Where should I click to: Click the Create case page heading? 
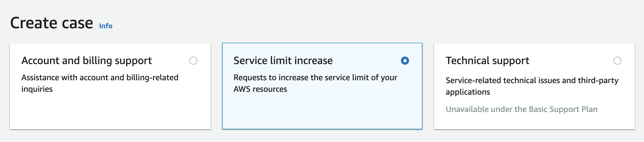[x=51, y=23]
